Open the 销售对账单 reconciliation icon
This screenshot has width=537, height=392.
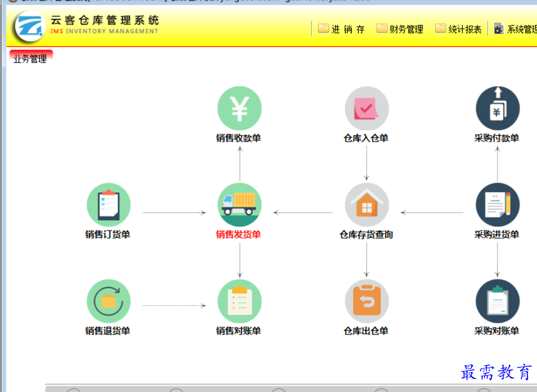point(238,301)
